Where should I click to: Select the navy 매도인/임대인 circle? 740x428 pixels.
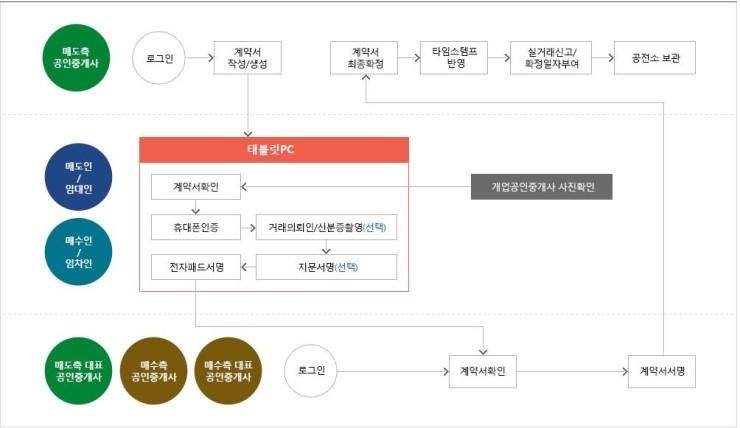click(78, 177)
